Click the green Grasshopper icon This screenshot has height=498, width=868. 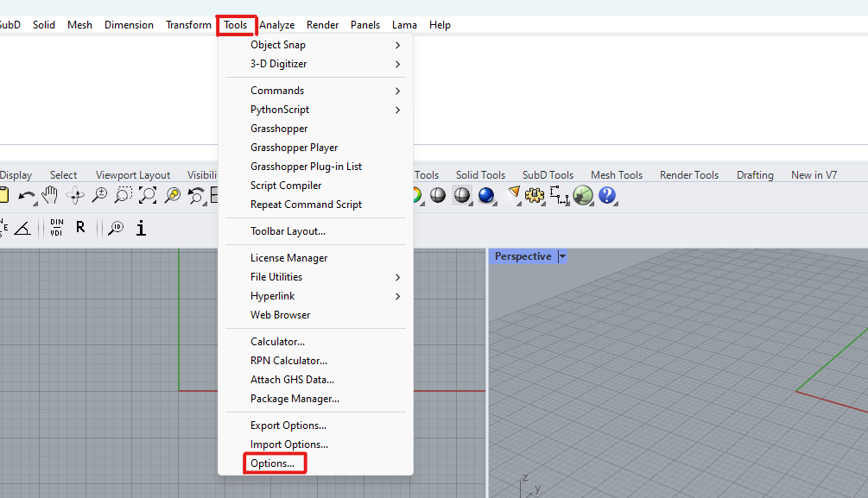pos(583,195)
